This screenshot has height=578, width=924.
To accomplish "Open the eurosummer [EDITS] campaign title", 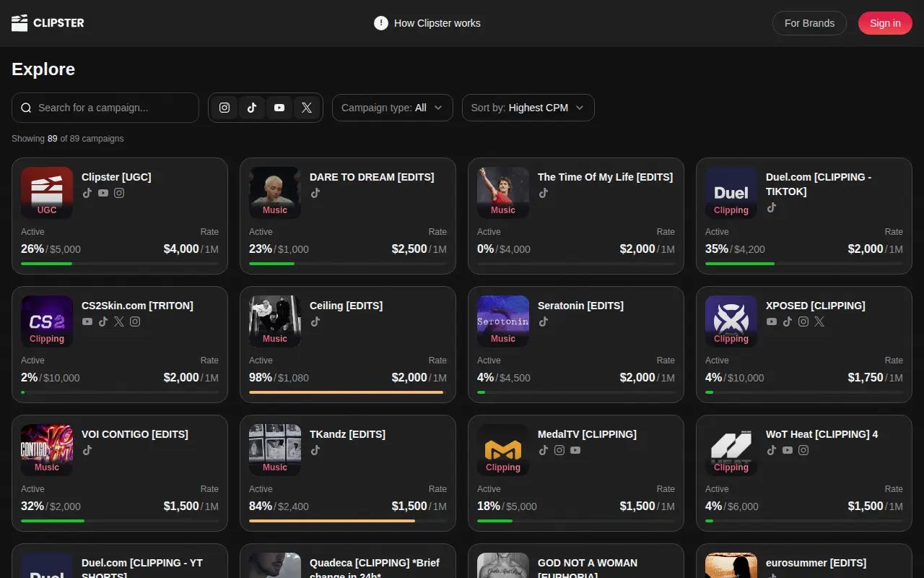I will [816, 563].
